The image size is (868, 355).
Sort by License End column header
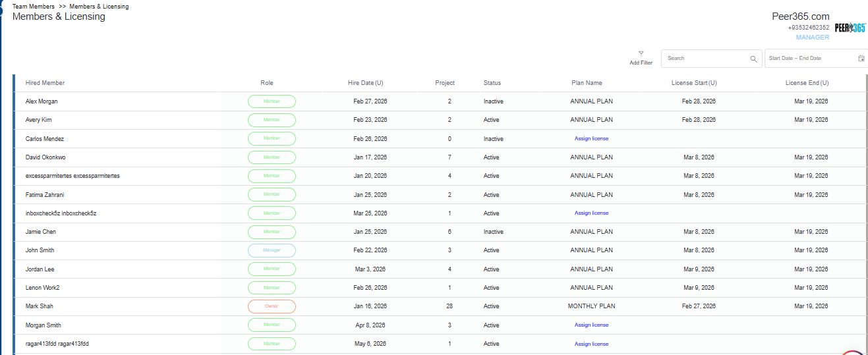807,83
